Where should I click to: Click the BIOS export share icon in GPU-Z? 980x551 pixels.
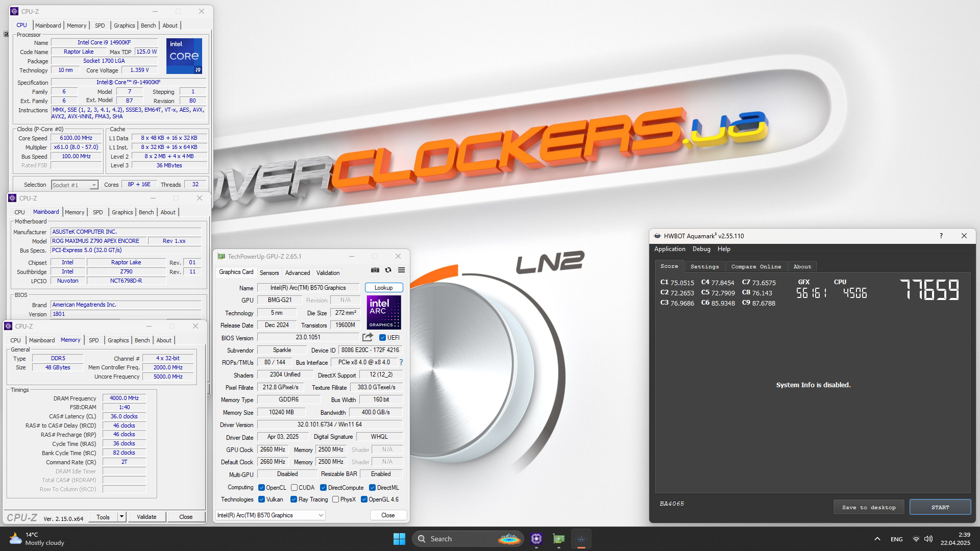[x=367, y=337]
